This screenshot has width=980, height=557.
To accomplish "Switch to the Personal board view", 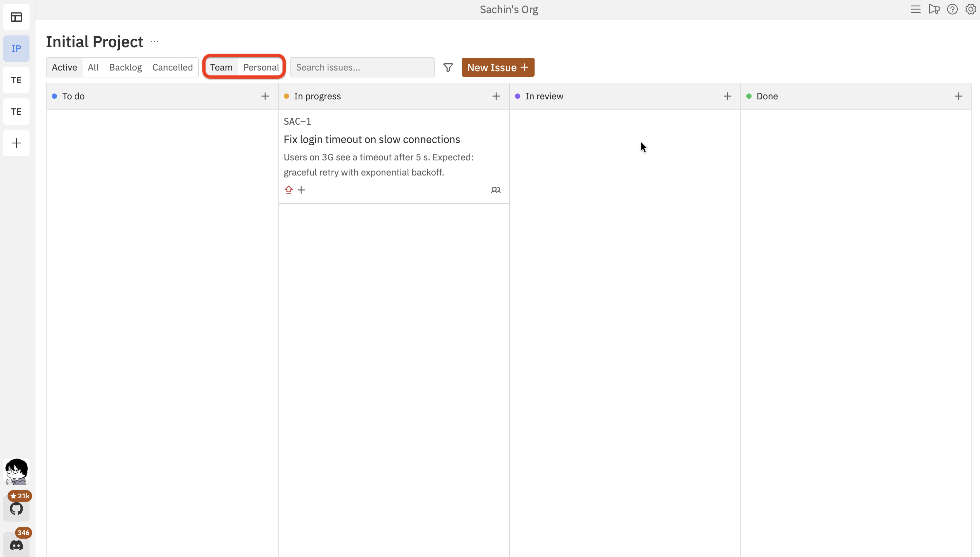I will coord(261,67).
